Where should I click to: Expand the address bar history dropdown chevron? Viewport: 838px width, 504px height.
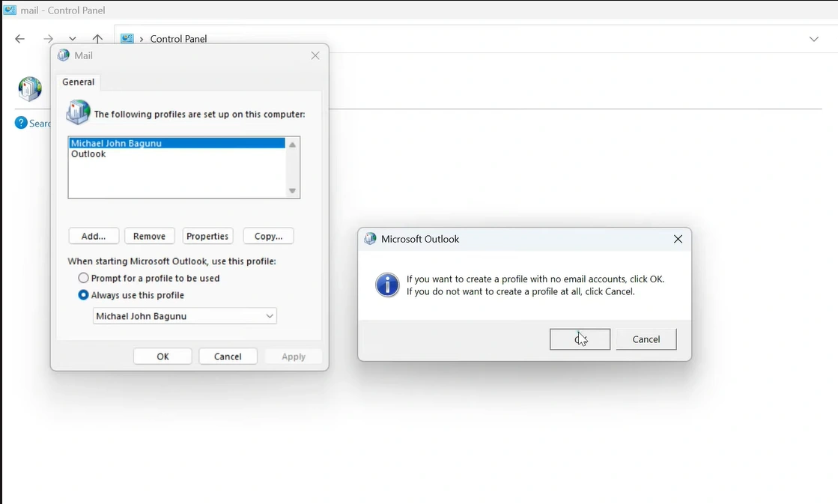813,39
